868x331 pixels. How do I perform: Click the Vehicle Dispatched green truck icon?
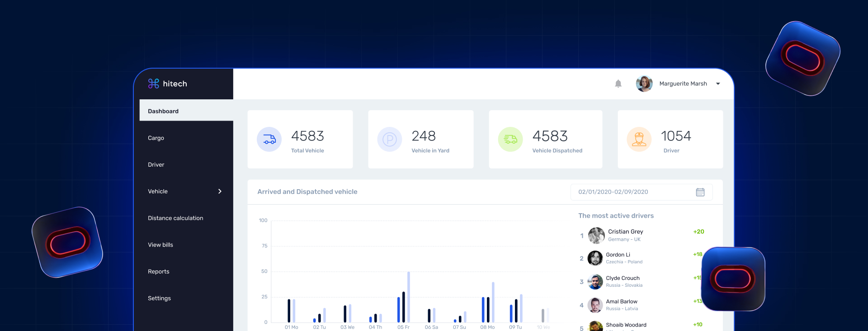[x=510, y=139]
